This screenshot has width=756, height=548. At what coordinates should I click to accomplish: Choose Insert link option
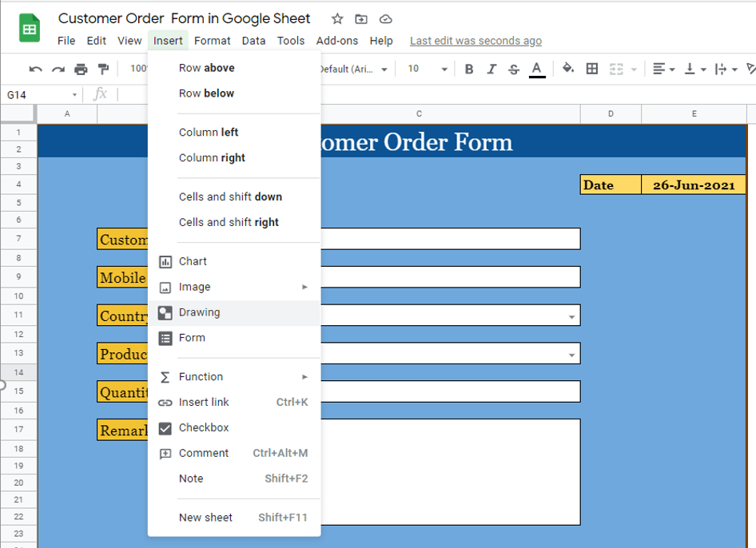[234, 403]
